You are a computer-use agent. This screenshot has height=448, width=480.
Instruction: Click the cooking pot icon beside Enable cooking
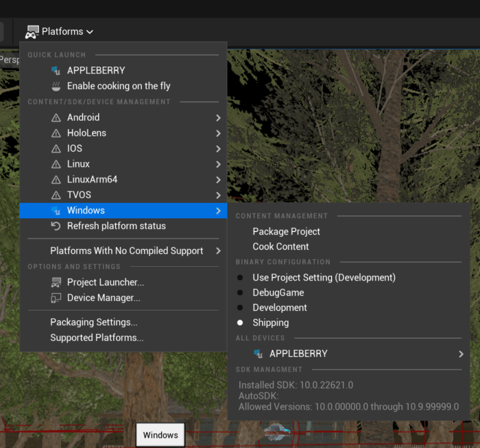[x=56, y=86]
